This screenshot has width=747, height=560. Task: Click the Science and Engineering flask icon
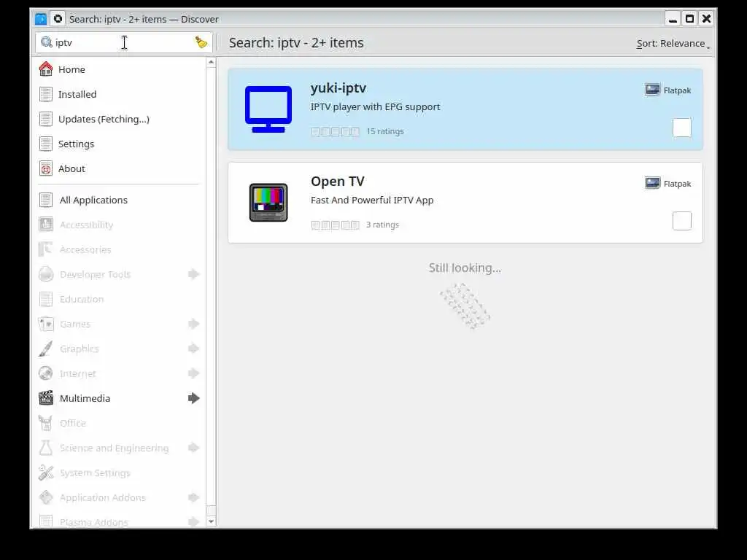(x=46, y=447)
